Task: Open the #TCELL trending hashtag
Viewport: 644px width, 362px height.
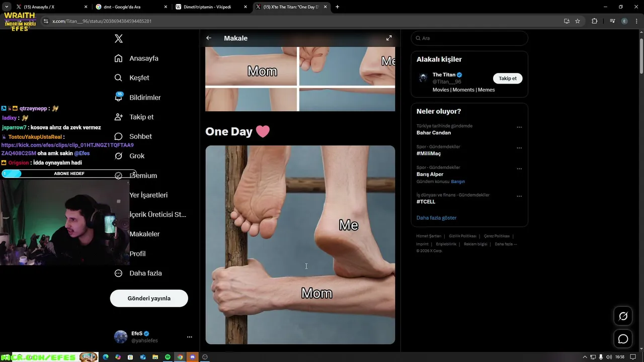Action: tap(426, 202)
